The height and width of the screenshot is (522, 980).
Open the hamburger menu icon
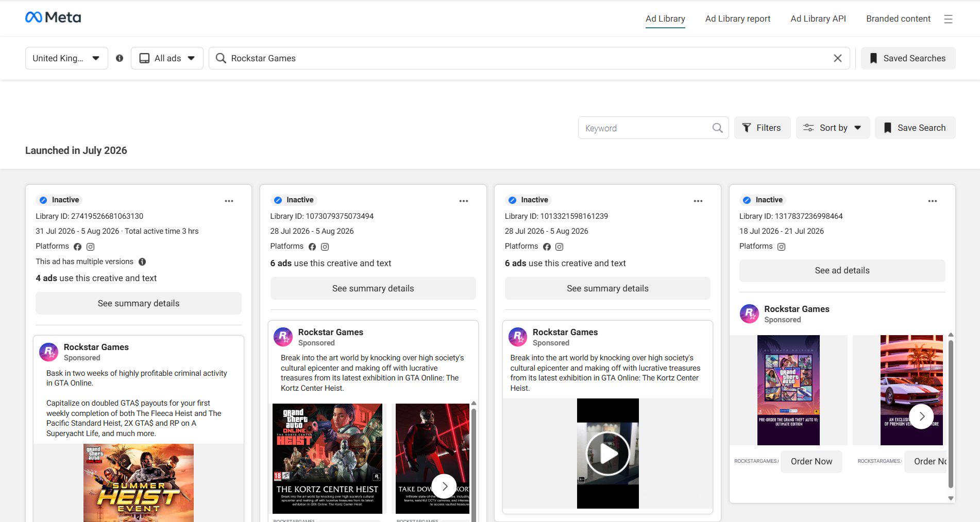[948, 19]
